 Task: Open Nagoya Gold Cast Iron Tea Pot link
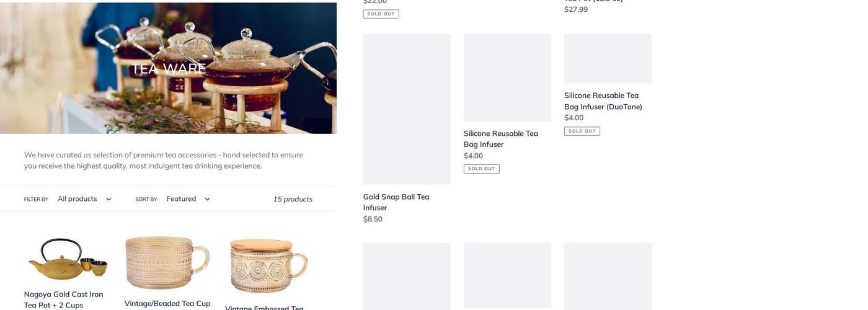63,299
